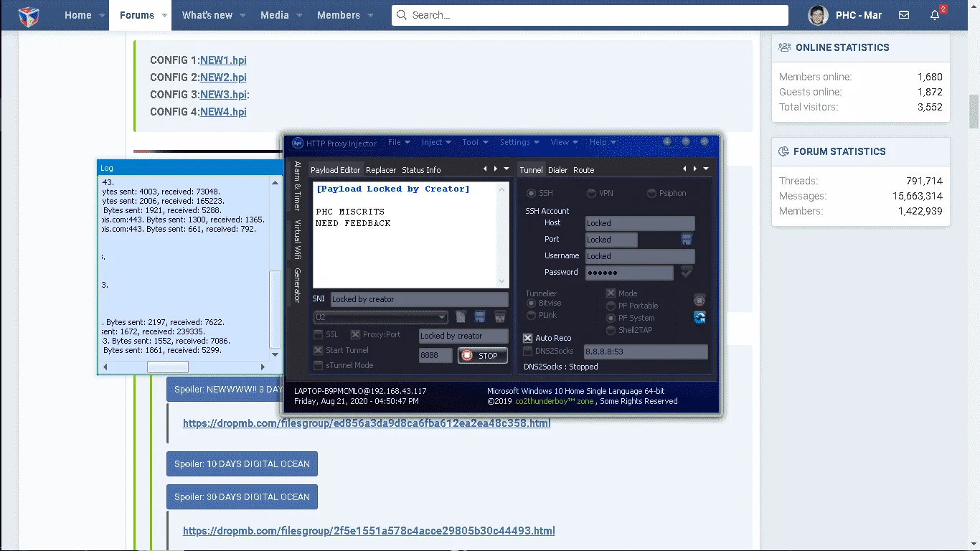This screenshot has width=980, height=551.
Task: Expand the File menu in Proxy Injector
Action: click(x=399, y=142)
